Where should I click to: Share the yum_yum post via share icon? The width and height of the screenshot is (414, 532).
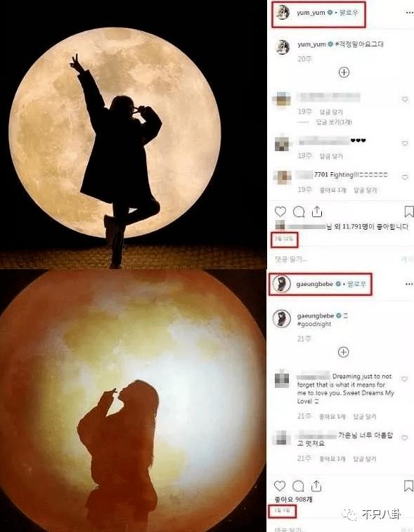(316, 212)
